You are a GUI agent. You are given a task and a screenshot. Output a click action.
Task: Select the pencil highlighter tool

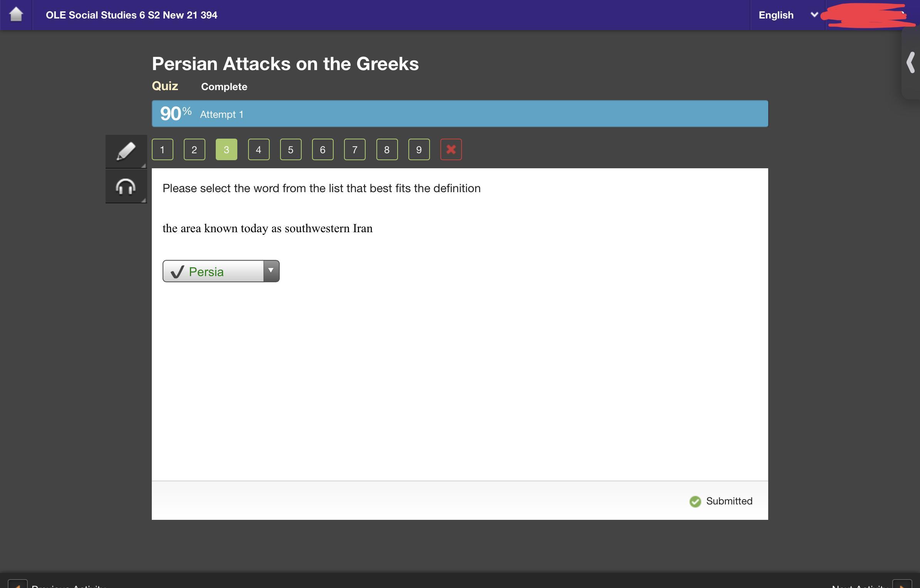point(126,151)
